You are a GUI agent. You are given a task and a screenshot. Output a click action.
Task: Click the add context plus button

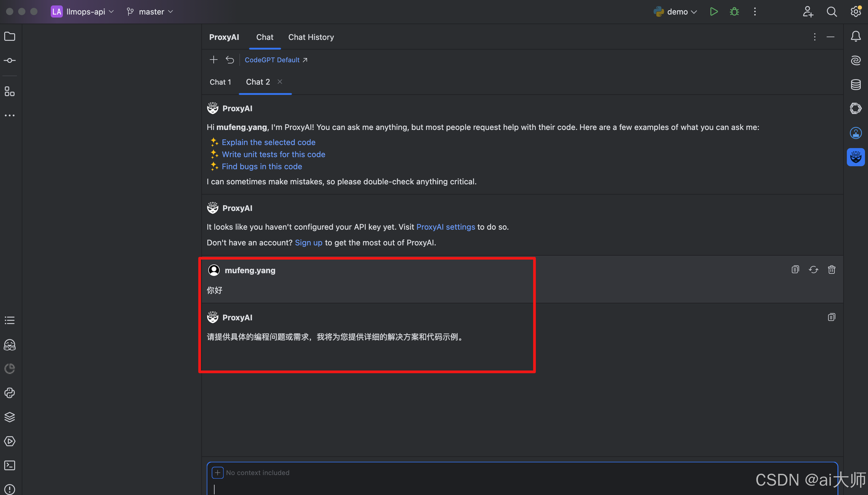click(217, 472)
